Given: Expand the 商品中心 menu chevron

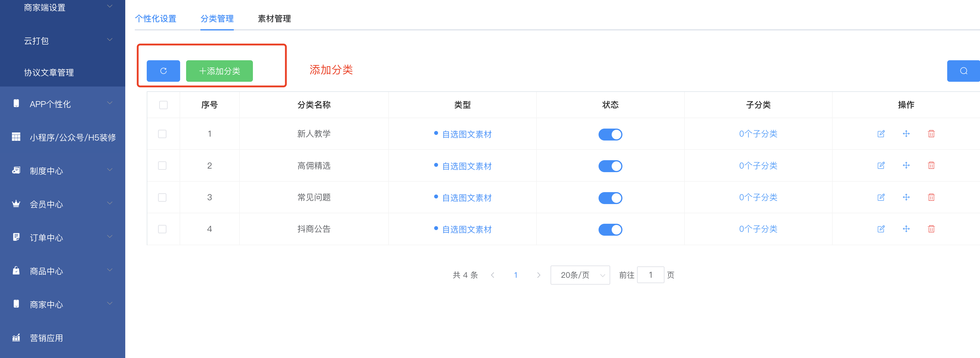Looking at the screenshot, I should pos(109,271).
